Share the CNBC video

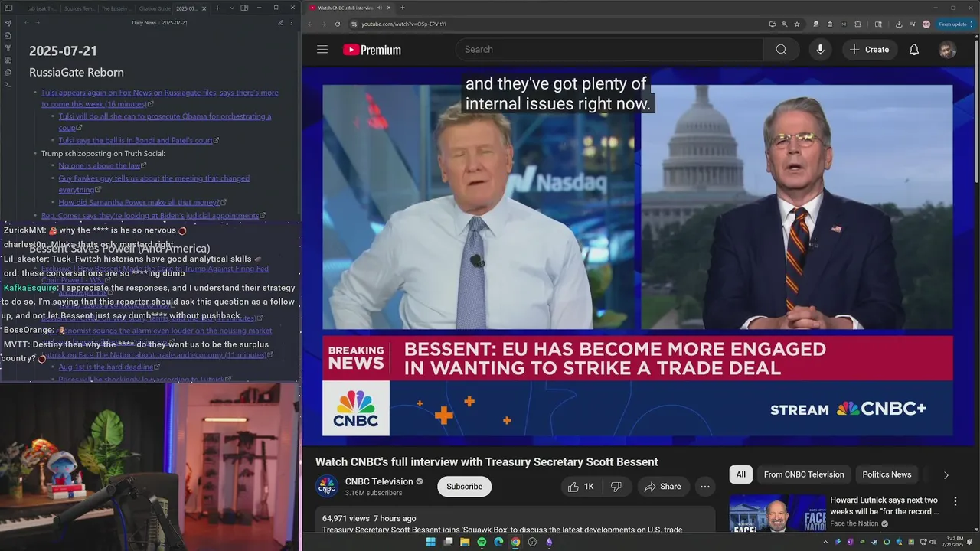(x=662, y=487)
